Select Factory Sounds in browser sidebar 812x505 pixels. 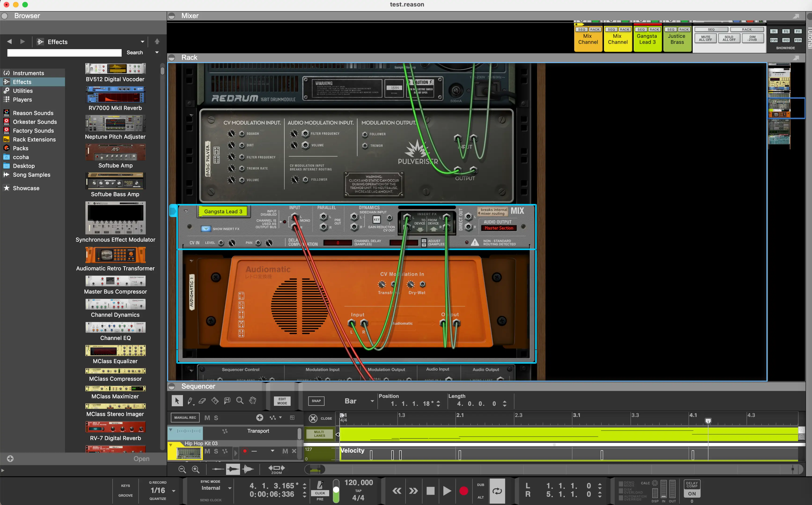pyautogui.click(x=33, y=131)
